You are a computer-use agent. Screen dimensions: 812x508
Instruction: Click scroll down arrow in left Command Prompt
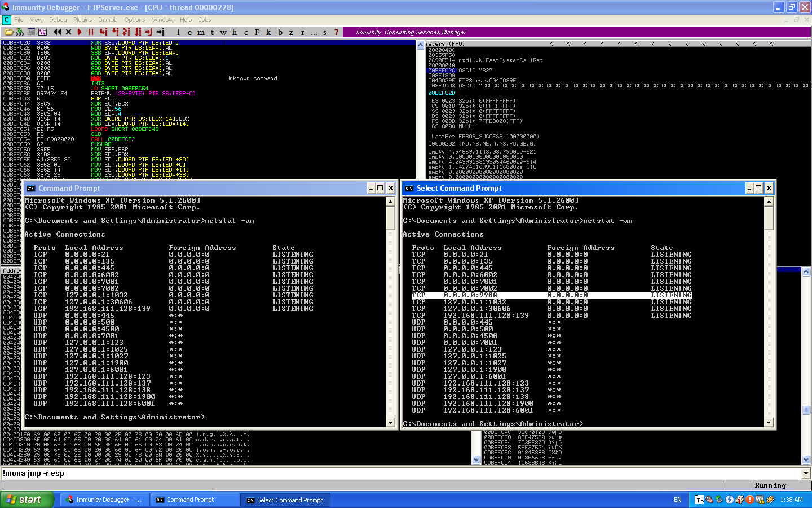tap(390, 422)
